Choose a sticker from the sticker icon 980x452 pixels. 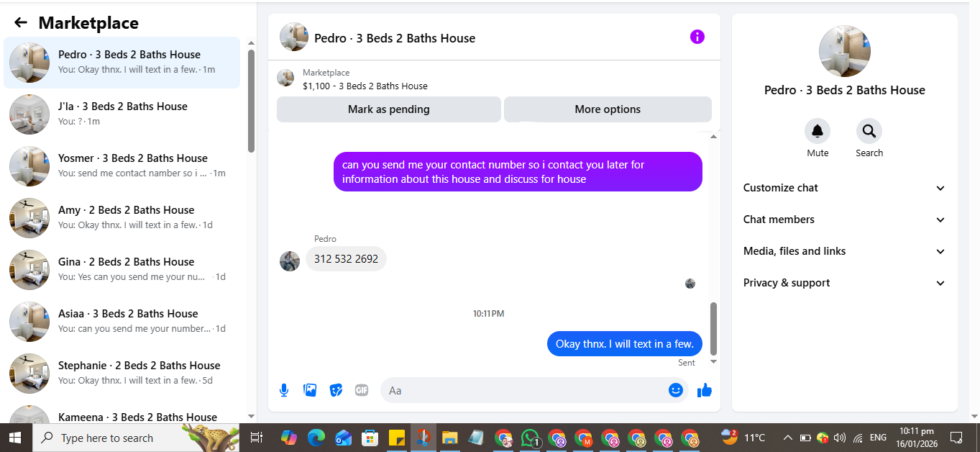[336, 390]
